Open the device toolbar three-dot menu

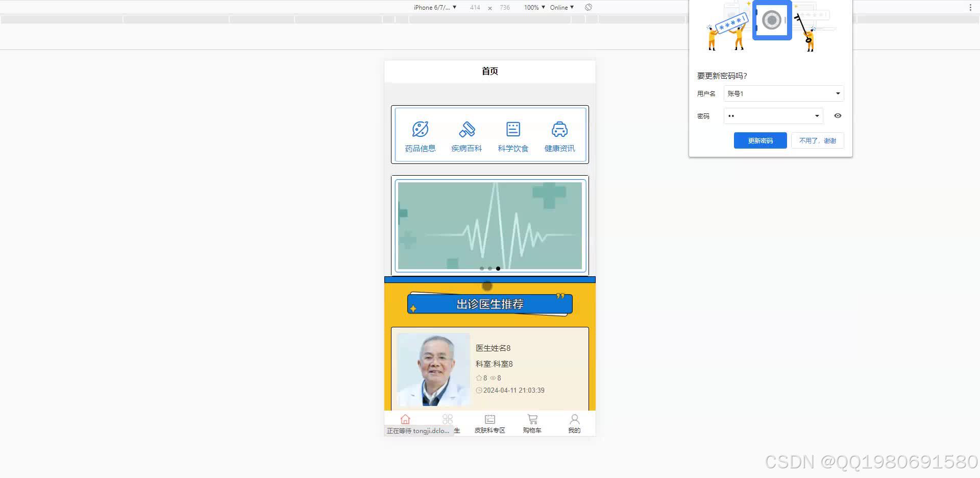point(970,7)
